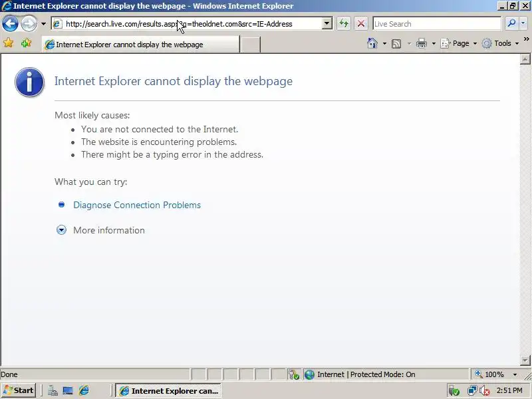532x399 pixels.
Task: Open Favorites Center star icon
Action: click(8, 43)
